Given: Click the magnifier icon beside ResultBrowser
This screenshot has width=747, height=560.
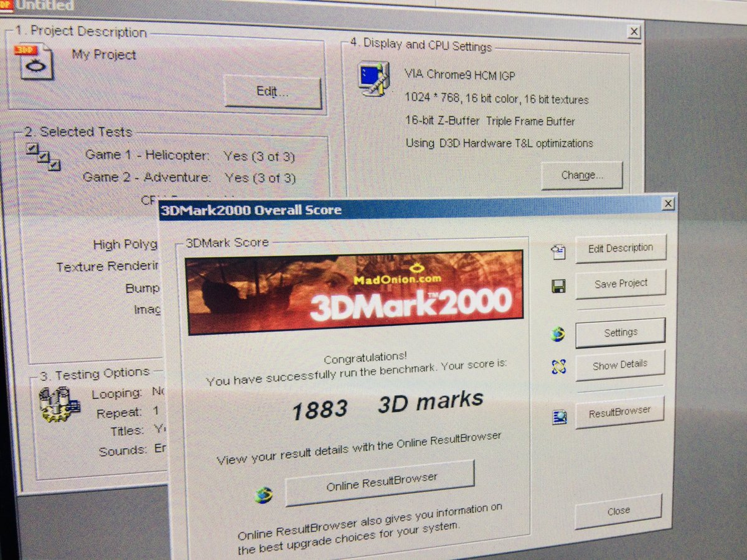Looking at the screenshot, I should tap(559, 417).
